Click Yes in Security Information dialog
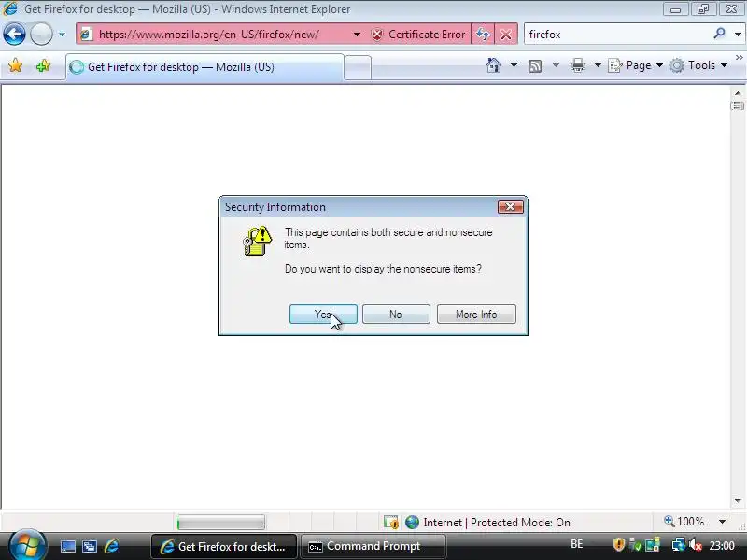The width and height of the screenshot is (747, 560). [323, 315]
